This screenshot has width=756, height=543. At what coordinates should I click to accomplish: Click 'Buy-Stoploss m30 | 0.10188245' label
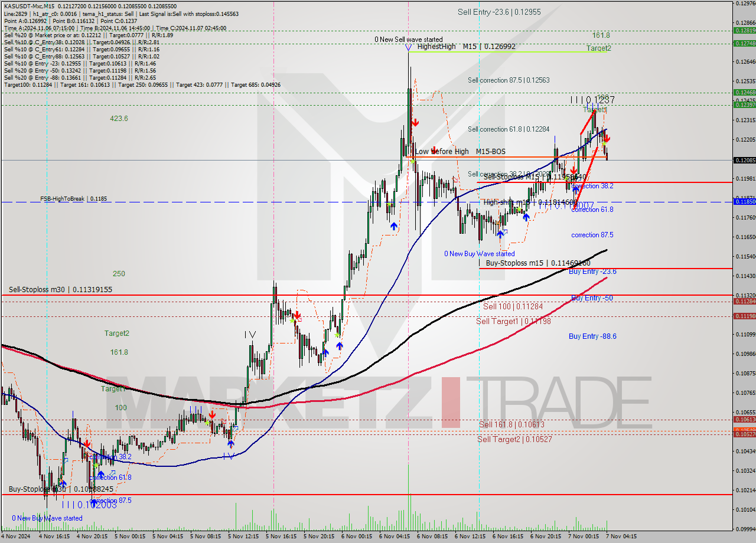(x=61, y=489)
